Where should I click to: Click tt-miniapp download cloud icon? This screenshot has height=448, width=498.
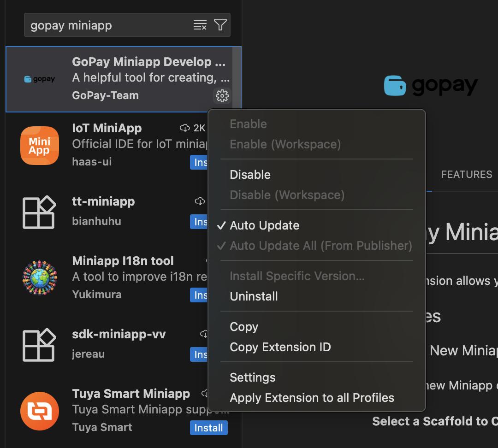point(200,201)
